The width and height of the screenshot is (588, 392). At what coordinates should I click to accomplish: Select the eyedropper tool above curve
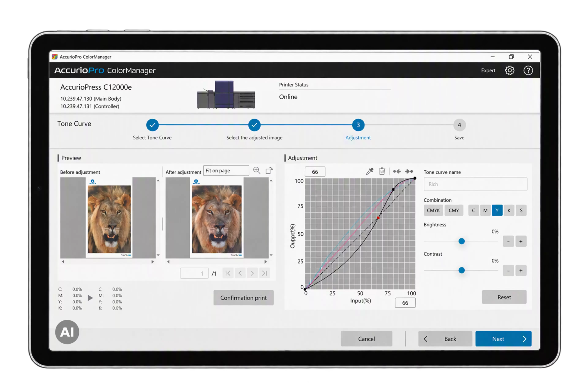[x=369, y=171]
